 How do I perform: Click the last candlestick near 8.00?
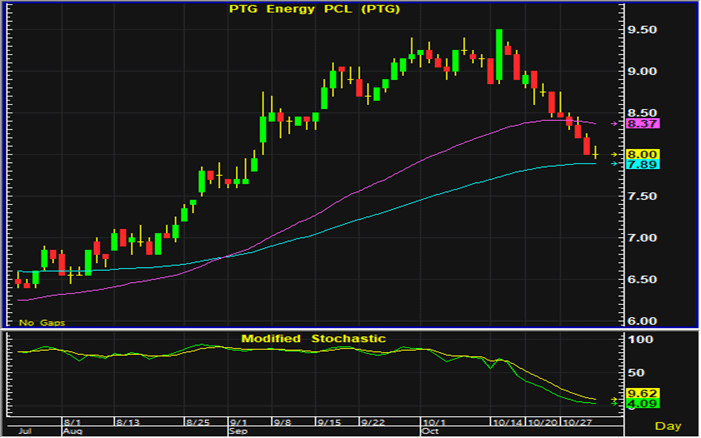tap(595, 152)
